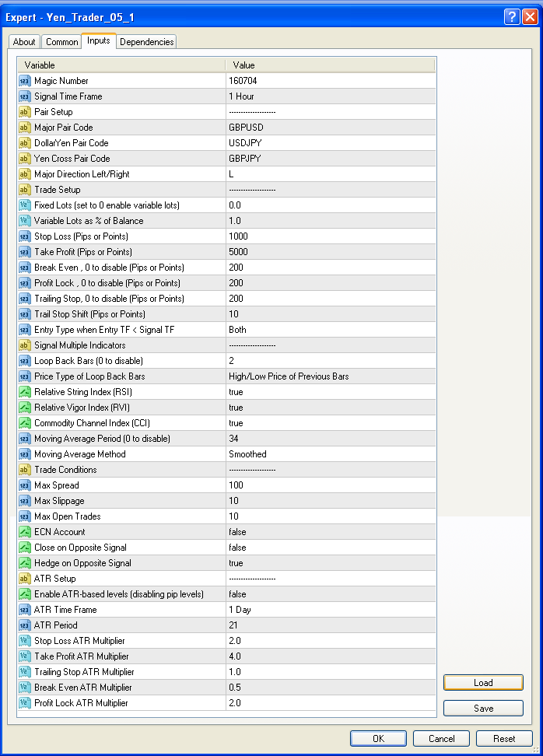Toggle the Hedge on Opposite Signal value
This screenshot has height=756, width=543.
click(x=330, y=563)
